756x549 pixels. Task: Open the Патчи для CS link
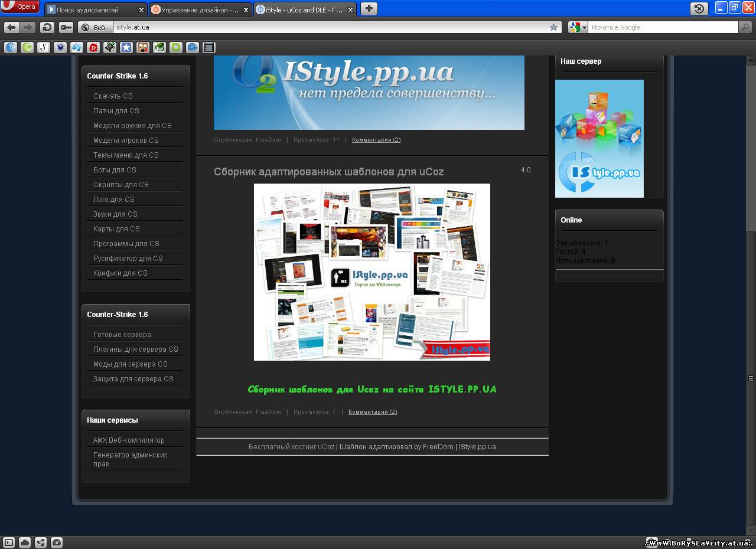(116, 111)
